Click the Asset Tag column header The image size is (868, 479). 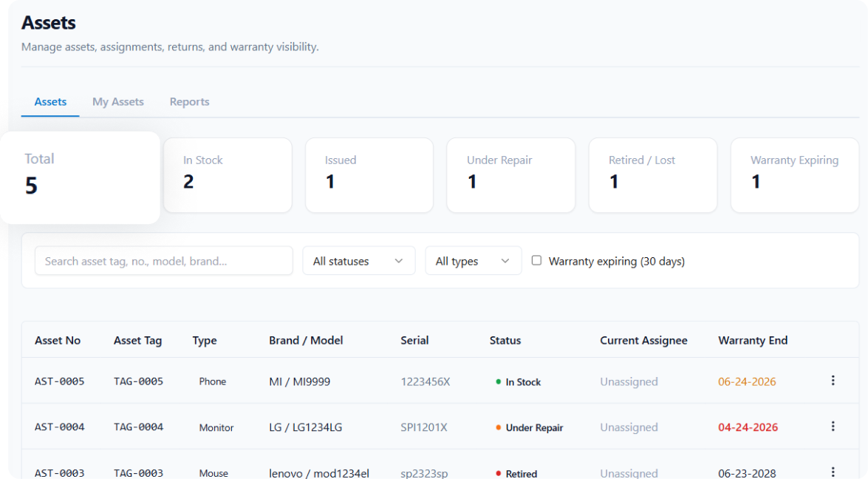point(138,341)
